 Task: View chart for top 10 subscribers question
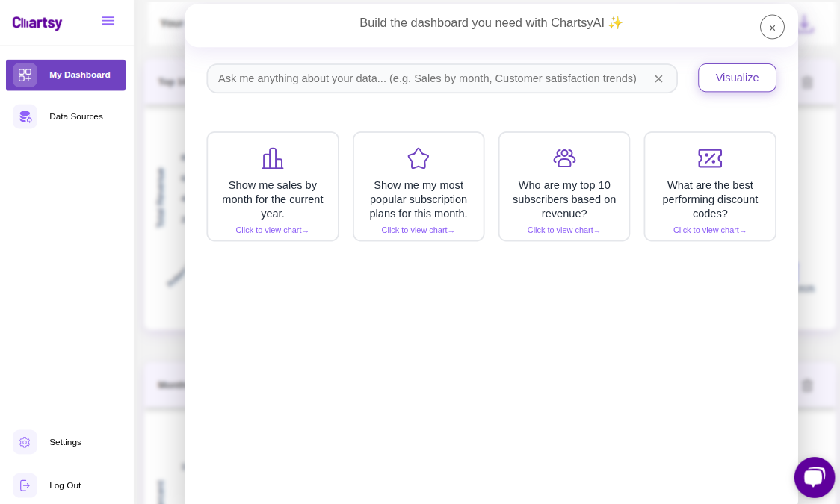[x=563, y=230]
